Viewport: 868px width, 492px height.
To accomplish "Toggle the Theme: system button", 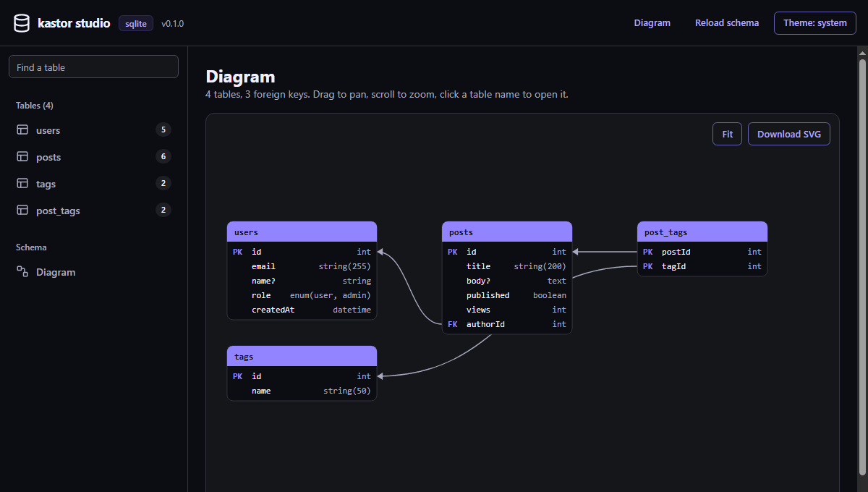I will point(815,23).
